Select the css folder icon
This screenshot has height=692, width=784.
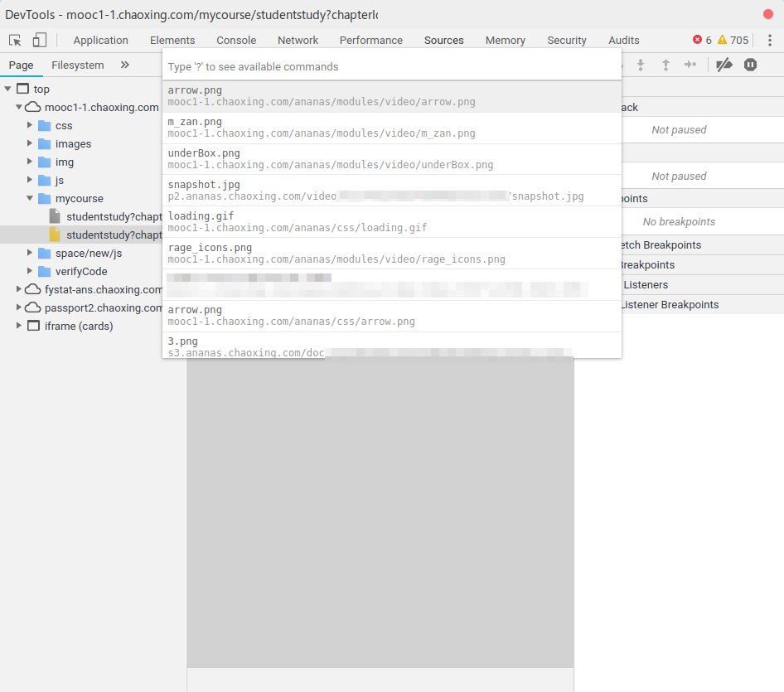pyautogui.click(x=45, y=125)
